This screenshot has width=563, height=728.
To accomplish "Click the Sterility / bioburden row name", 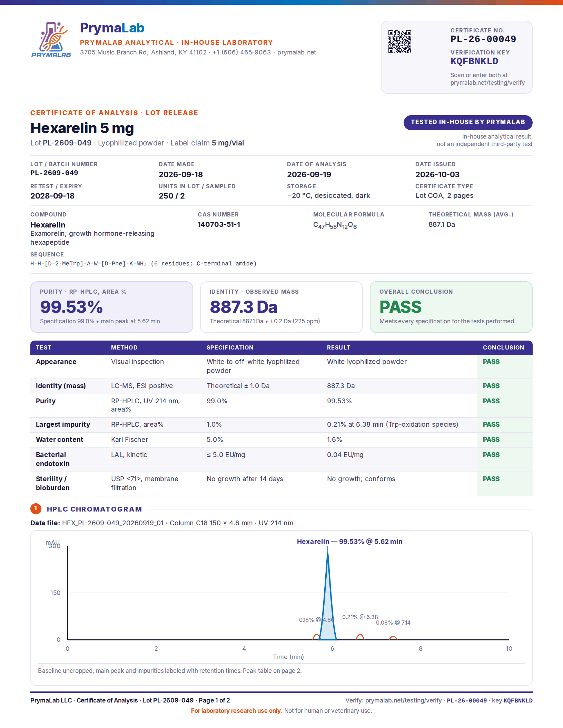I will (53, 483).
